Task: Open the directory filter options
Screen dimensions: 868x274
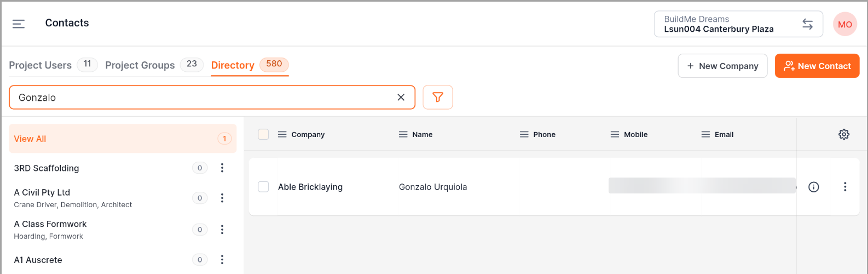Action: point(438,98)
